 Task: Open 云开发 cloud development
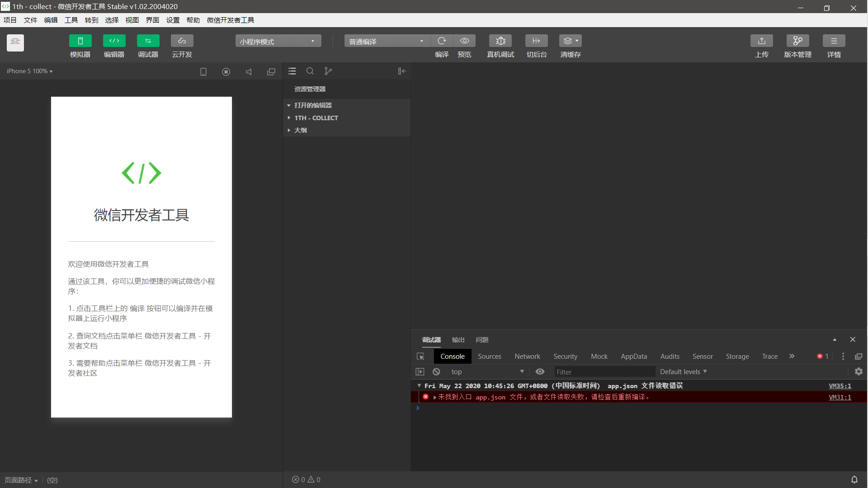pyautogui.click(x=182, y=41)
